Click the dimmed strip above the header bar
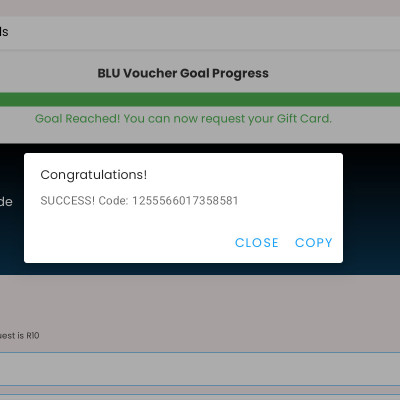The height and width of the screenshot is (400, 400). (x=200, y=8)
